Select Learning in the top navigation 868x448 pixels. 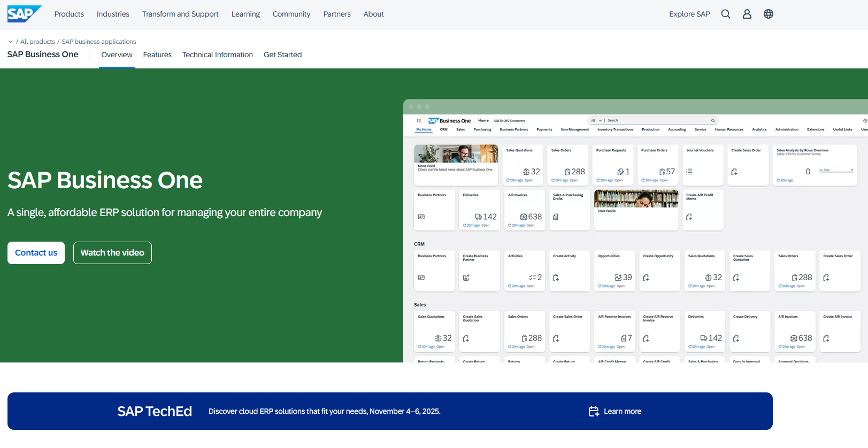tap(245, 14)
